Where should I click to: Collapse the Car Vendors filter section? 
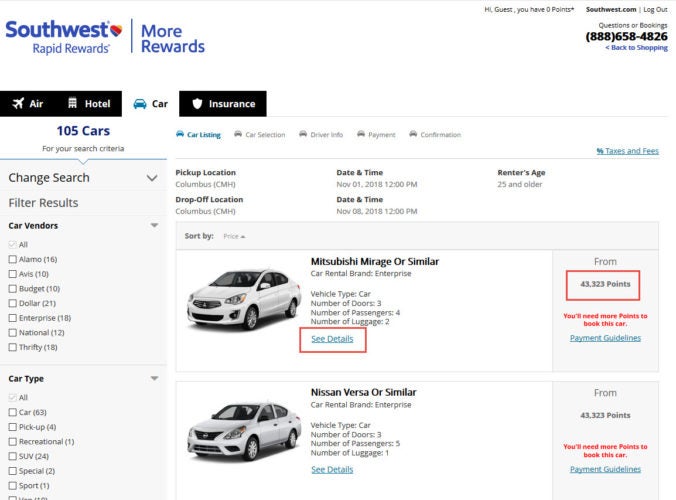pos(154,226)
